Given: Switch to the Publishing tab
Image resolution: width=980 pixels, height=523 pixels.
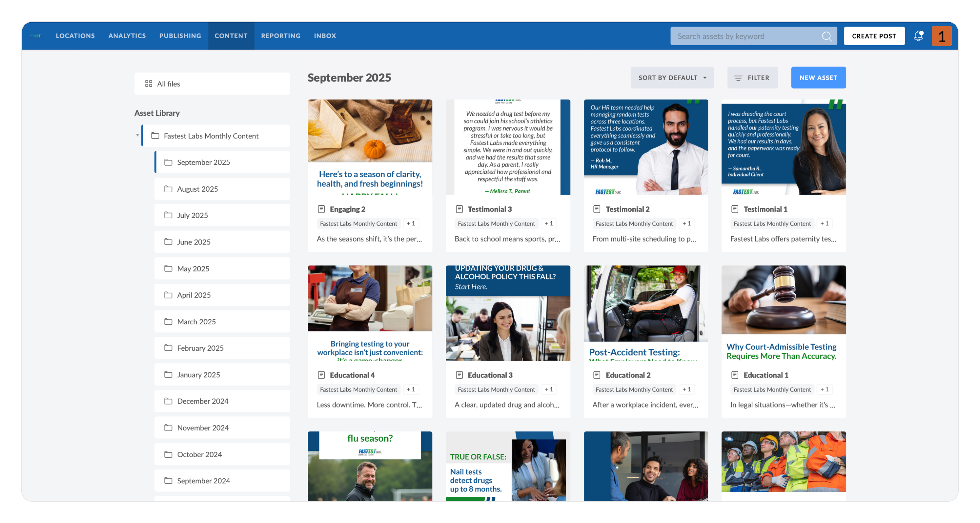Looking at the screenshot, I should (x=180, y=36).
